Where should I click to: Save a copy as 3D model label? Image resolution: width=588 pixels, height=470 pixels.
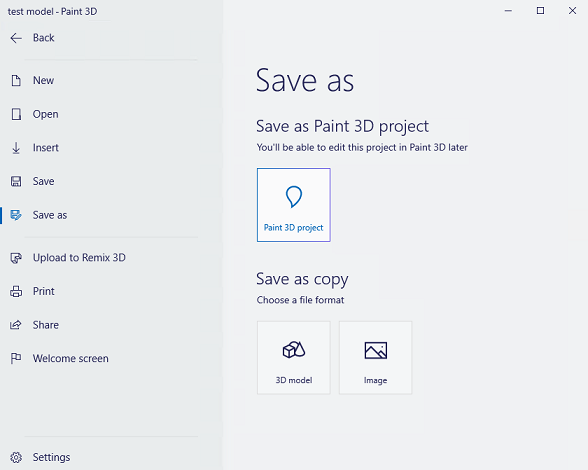tap(294, 380)
